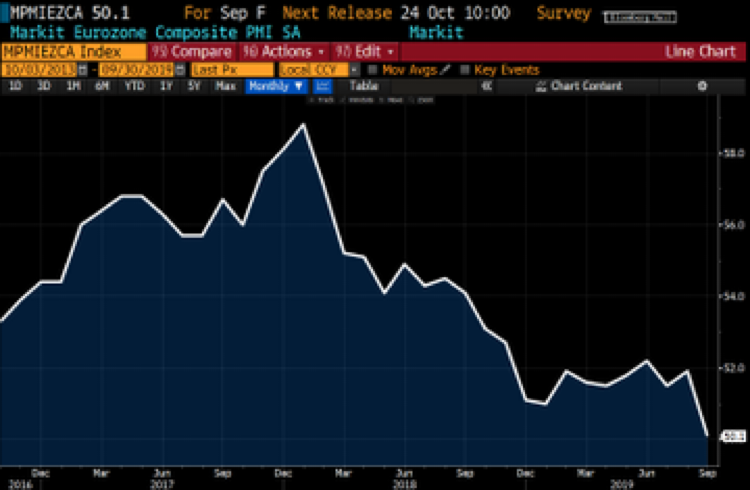Enable the Mov Avgs checkbox
This screenshot has width=750, height=490.
pyautogui.click(x=373, y=70)
